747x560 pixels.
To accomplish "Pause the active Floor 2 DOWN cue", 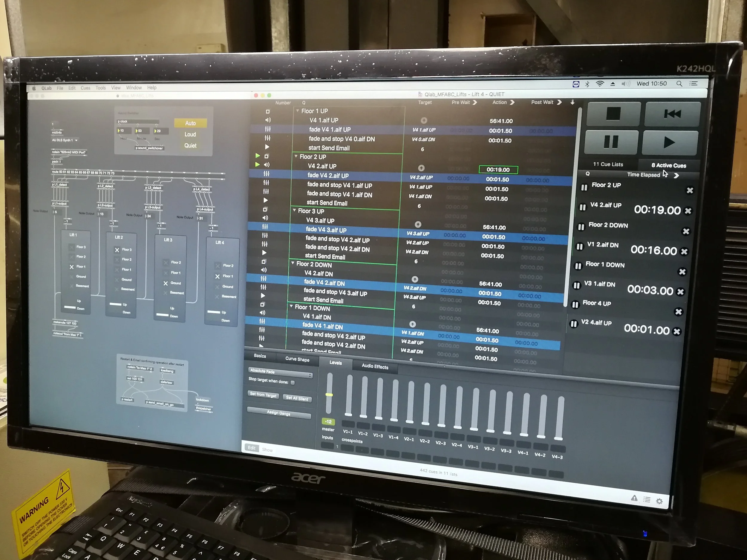I will coord(581,227).
